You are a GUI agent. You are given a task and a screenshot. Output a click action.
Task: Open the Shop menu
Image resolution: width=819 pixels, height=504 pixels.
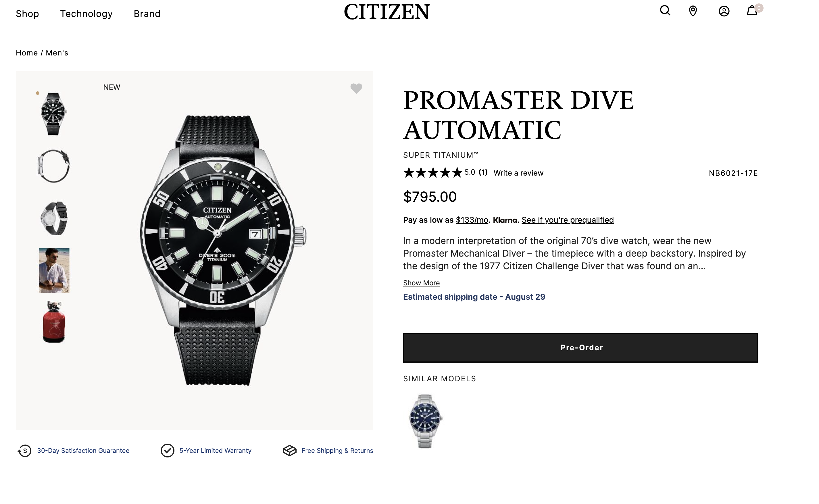pos(27,14)
